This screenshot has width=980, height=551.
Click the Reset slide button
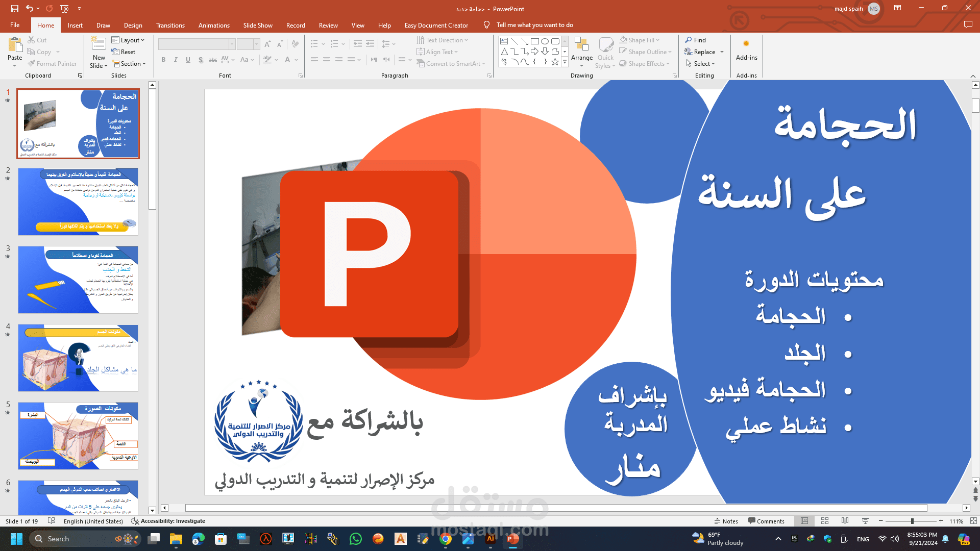coord(124,52)
